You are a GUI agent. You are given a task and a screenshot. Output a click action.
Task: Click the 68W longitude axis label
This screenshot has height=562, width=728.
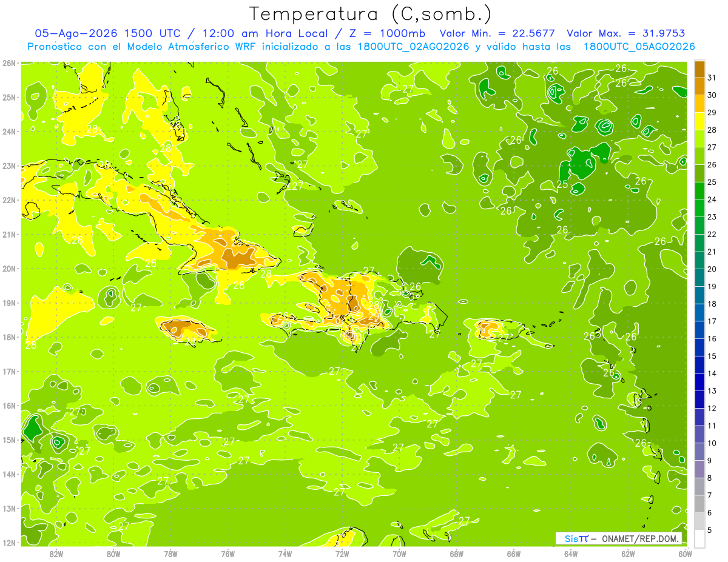coord(456,554)
